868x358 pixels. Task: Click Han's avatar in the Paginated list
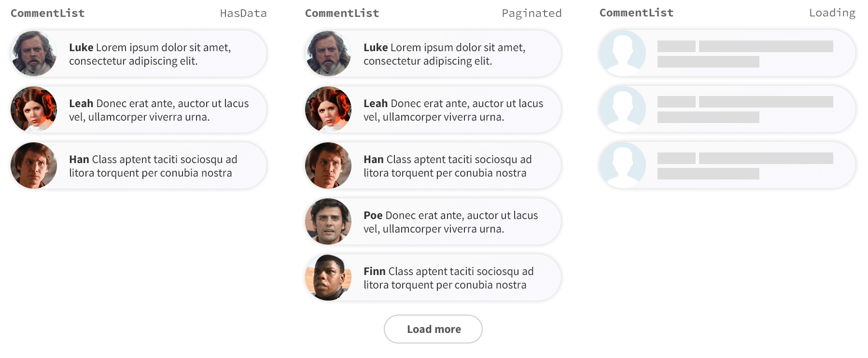coord(328,165)
